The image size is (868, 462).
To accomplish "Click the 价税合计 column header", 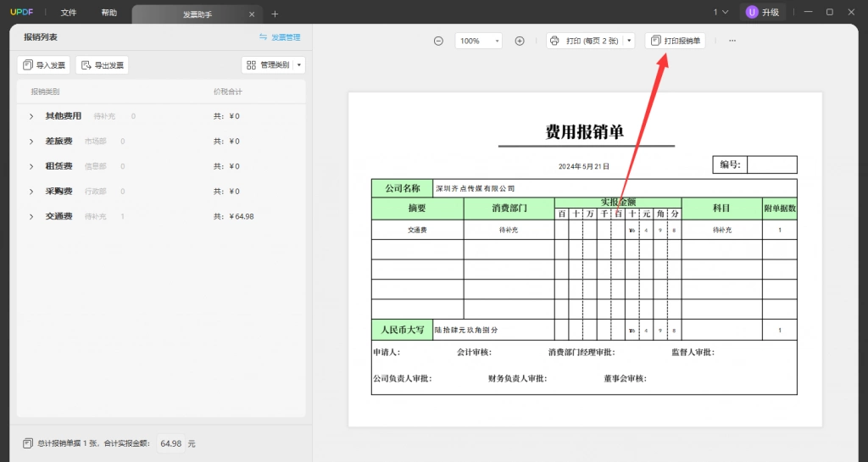I will point(227,92).
